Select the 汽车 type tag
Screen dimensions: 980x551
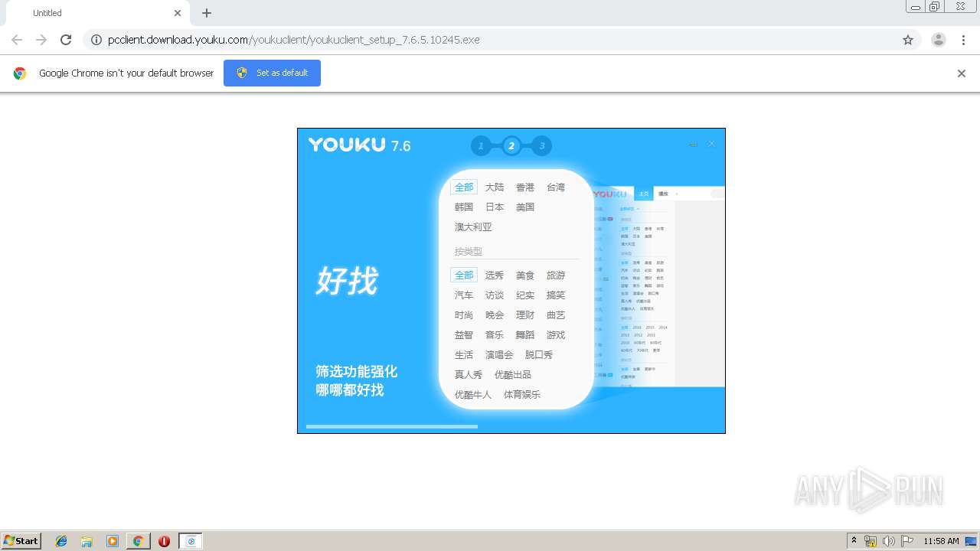[x=464, y=295]
